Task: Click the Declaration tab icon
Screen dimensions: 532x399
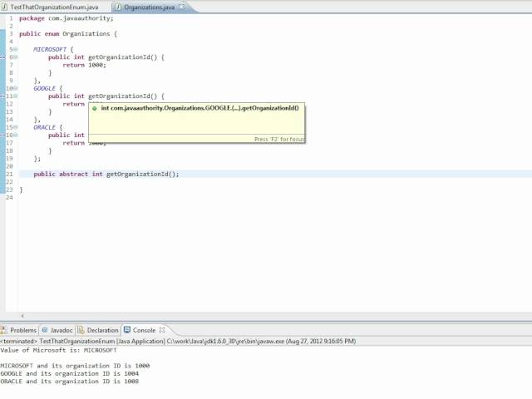Action: point(81,330)
